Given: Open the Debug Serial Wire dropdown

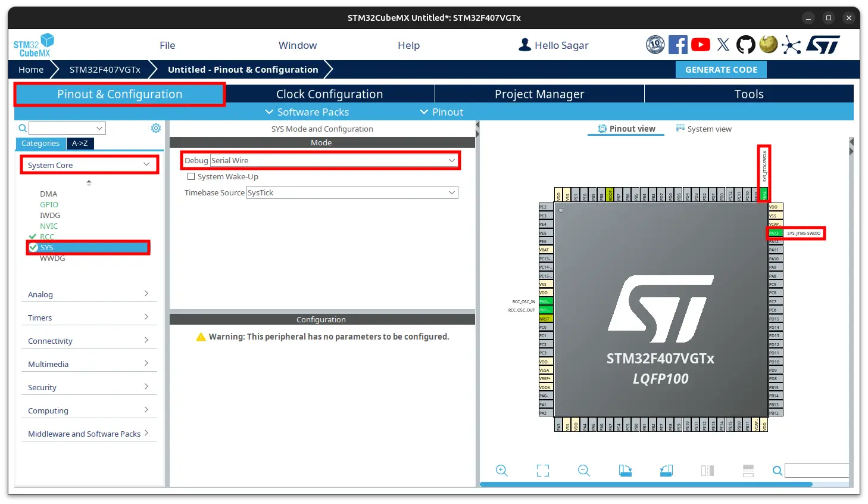Looking at the screenshot, I should (x=334, y=160).
